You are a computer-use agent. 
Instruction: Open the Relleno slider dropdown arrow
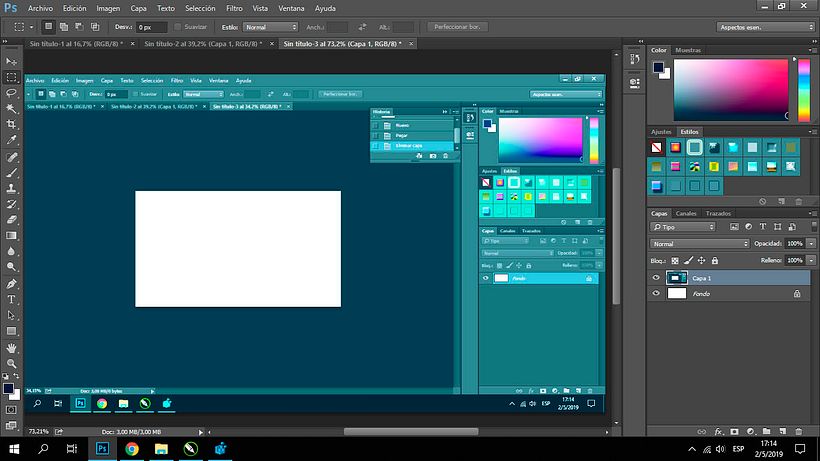coord(811,260)
